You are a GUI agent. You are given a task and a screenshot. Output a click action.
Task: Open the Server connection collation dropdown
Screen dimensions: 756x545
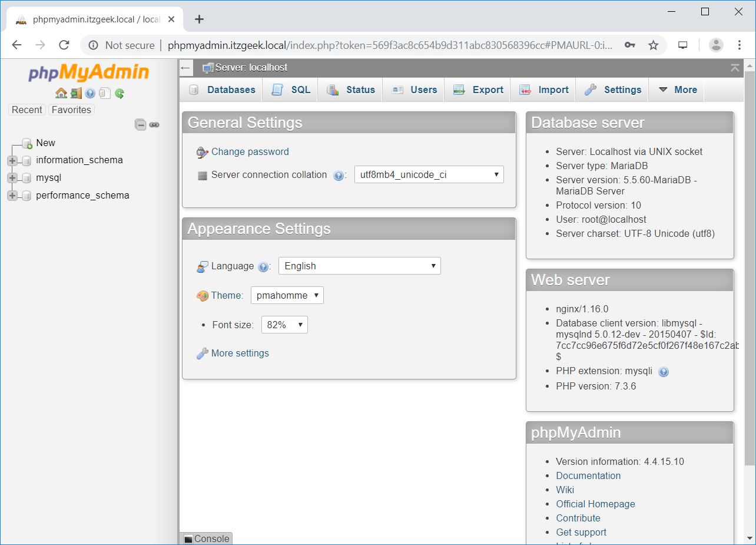[429, 174]
